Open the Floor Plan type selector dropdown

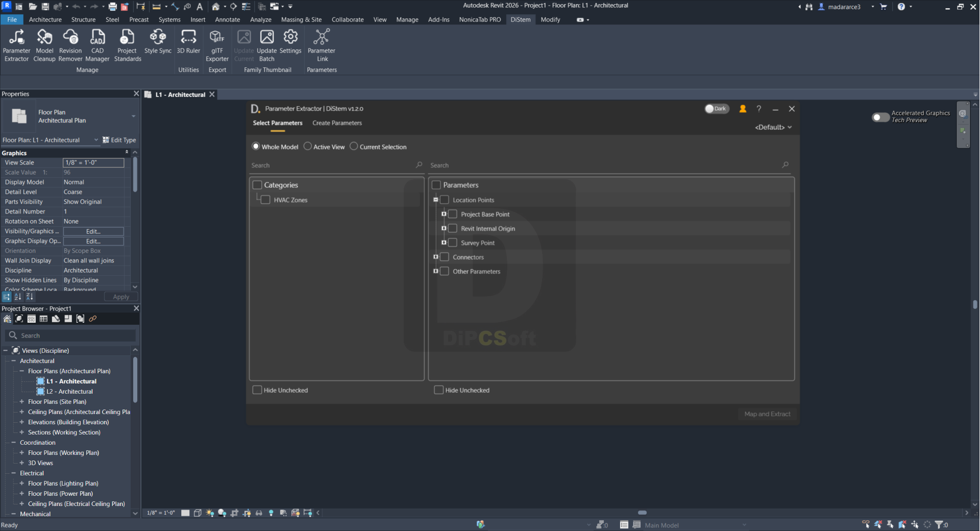pyautogui.click(x=133, y=116)
